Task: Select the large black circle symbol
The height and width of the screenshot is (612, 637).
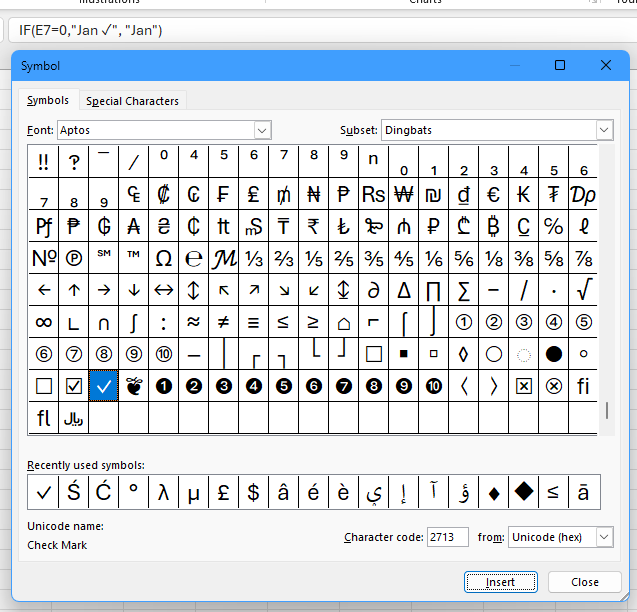Action: tap(553, 354)
